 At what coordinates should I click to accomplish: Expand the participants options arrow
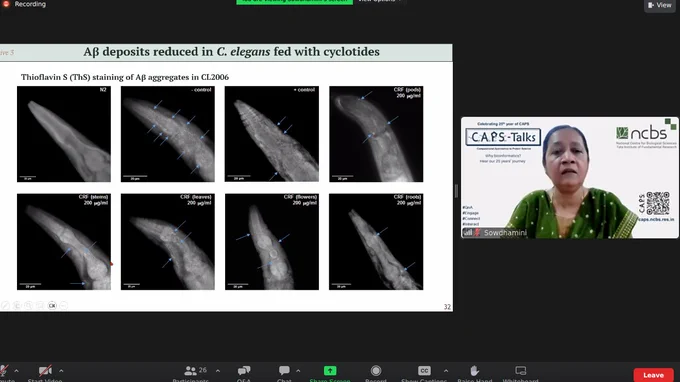pyautogui.click(x=218, y=371)
